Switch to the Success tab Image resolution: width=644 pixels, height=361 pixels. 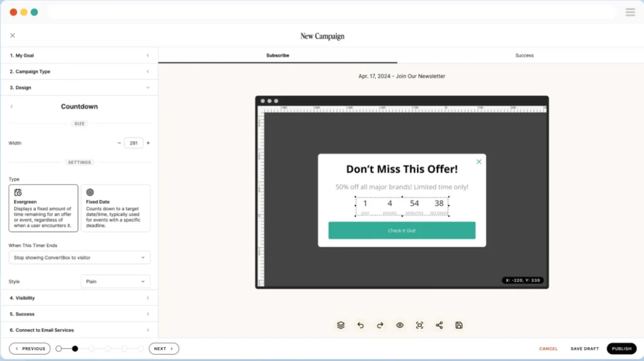pos(525,55)
